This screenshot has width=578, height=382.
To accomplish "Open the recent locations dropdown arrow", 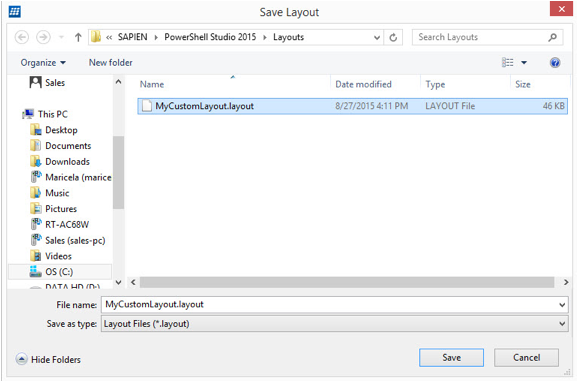I will (x=62, y=37).
